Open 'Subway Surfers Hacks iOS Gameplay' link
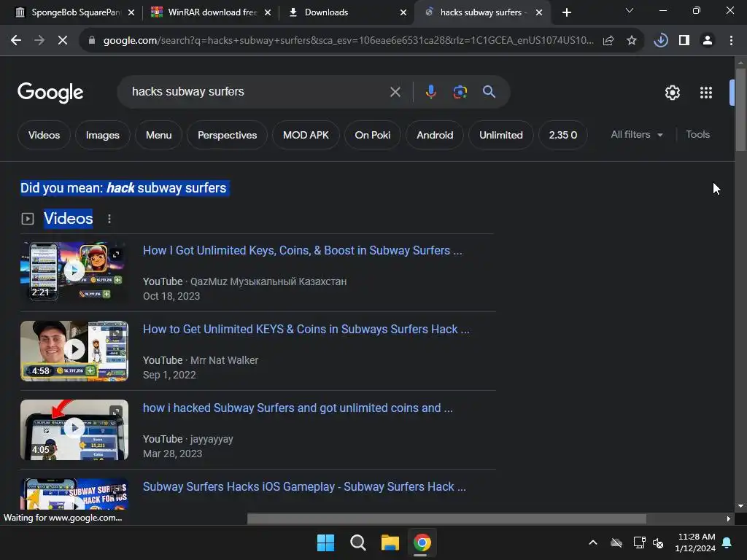747x560 pixels. [x=304, y=486]
